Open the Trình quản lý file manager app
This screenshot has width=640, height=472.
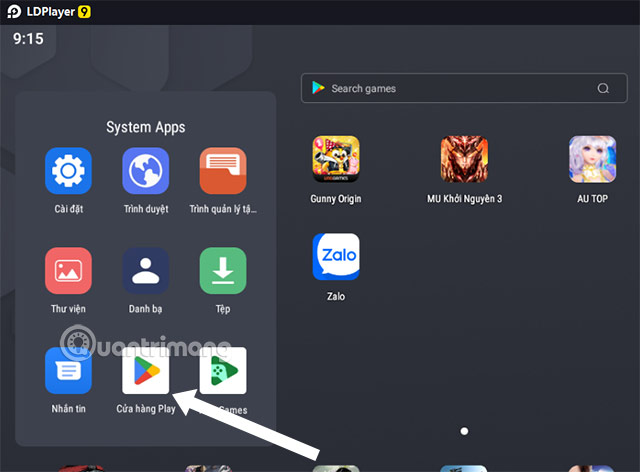(223, 171)
